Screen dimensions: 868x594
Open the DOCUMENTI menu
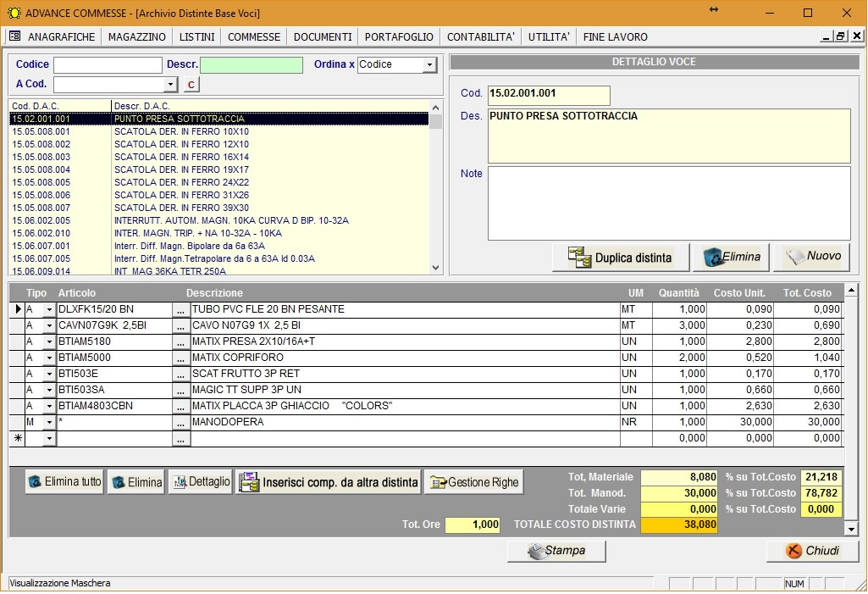(x=323, y=37)
